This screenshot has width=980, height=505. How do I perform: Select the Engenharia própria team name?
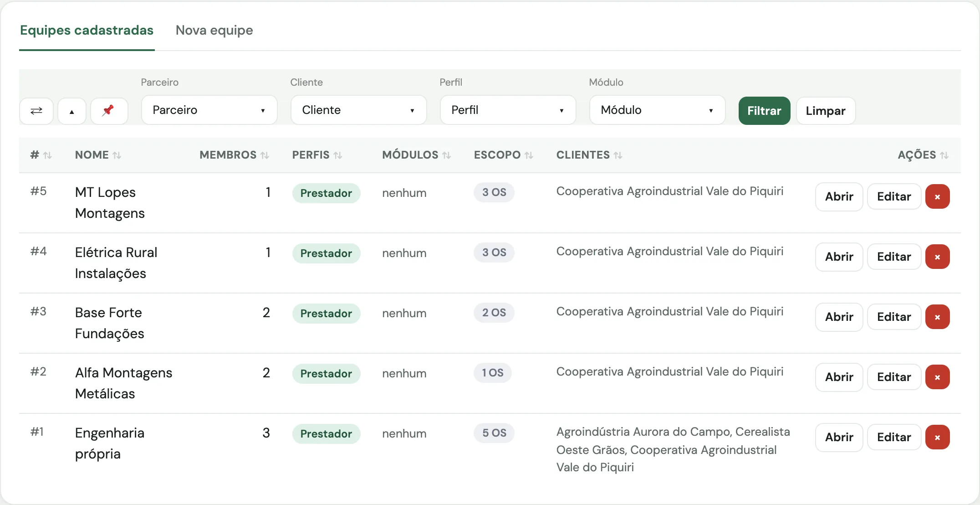tap(110, 443)
